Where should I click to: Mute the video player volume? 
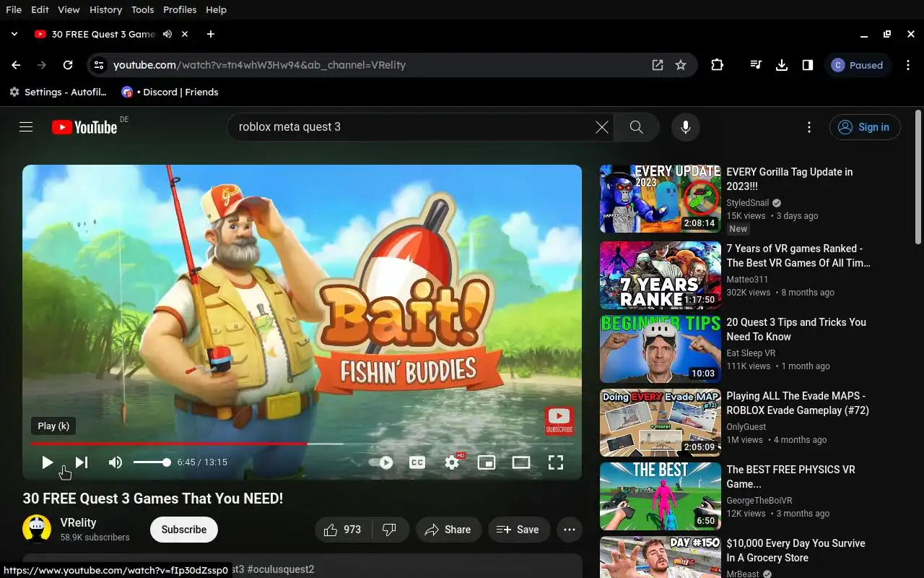pos(115,462)
